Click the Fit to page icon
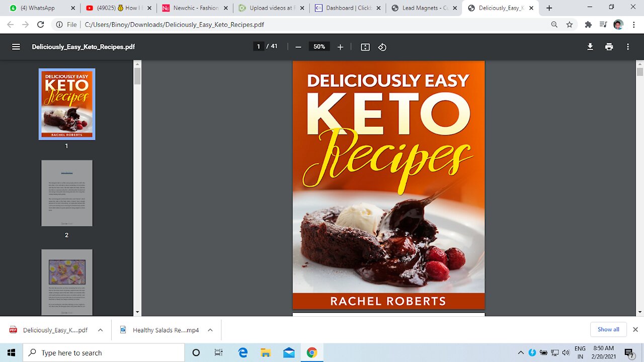Image resolution: width=644 pixels, height=362 pixels. click(365, 47)
